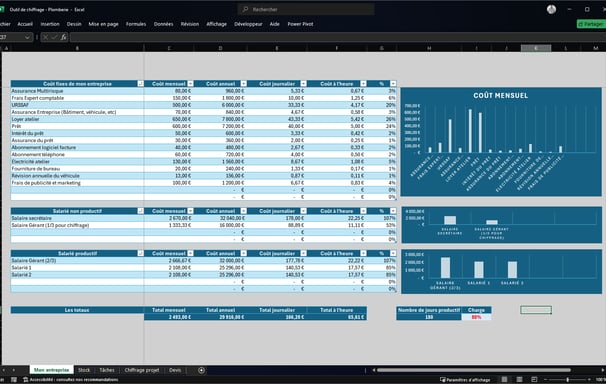Open the Insertion ribbon tab
The image size is (606, 384).
[50, 24]
